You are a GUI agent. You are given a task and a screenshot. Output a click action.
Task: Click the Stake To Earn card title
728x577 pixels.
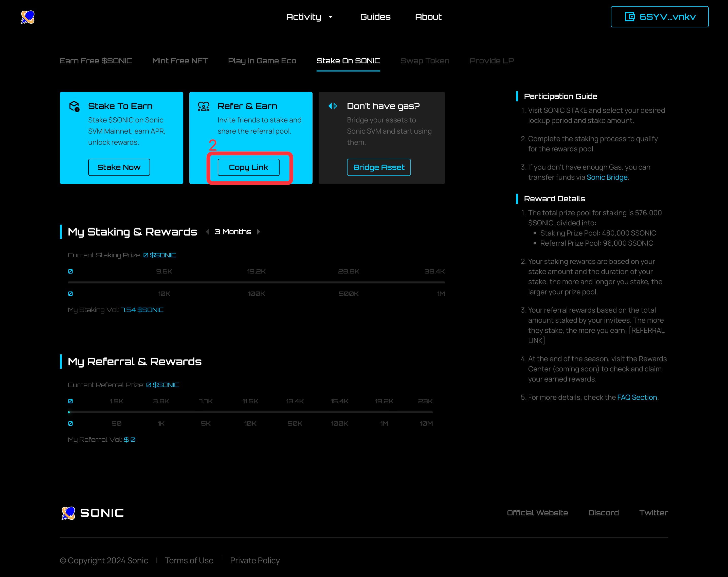(x=120, y=106)
